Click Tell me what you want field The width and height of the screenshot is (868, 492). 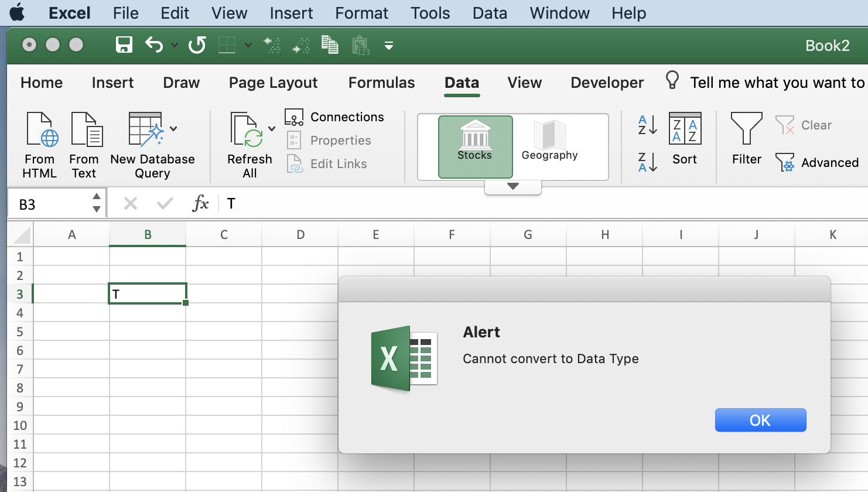[778, 83]
